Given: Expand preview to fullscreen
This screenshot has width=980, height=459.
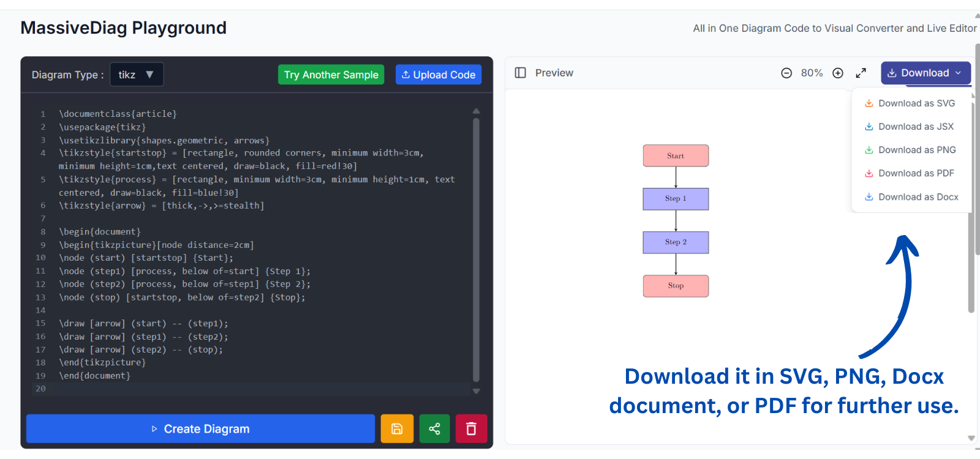Looking at the screenshot, I should click(861, 73).
